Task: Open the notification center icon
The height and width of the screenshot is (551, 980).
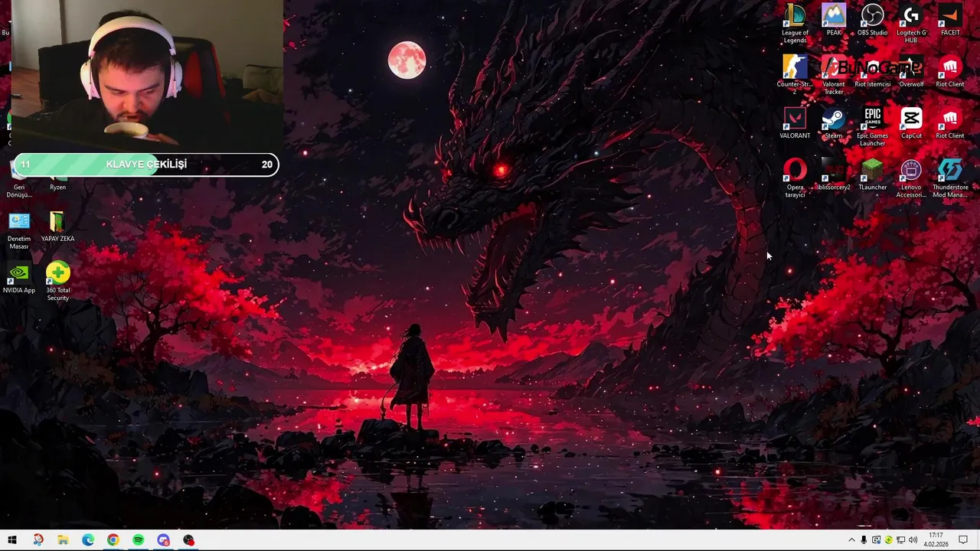Action: [x=964, y=540]
